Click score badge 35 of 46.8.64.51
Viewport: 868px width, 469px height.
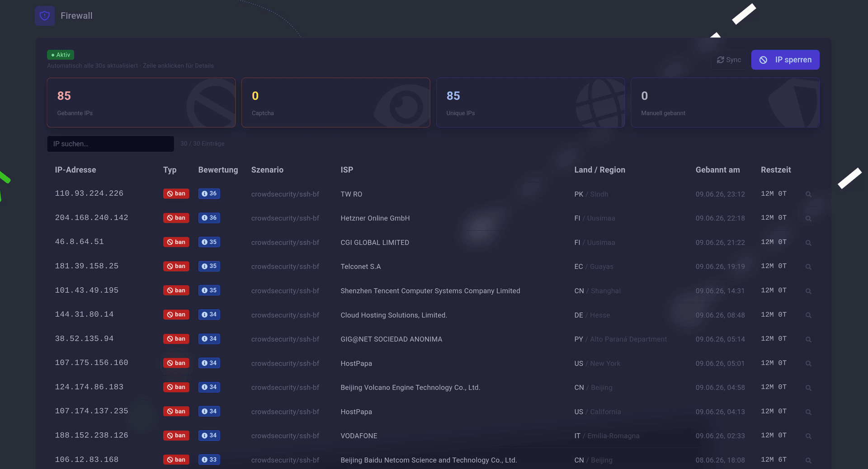pyautogui.click(x=209, y=242)
